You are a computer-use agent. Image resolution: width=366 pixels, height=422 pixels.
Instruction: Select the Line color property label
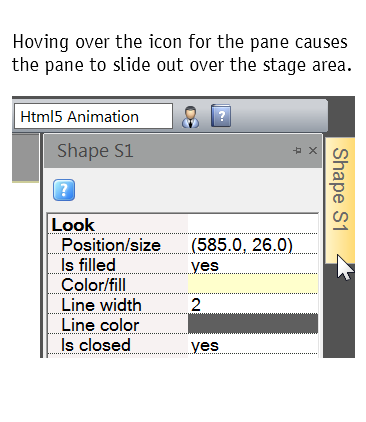100,325
